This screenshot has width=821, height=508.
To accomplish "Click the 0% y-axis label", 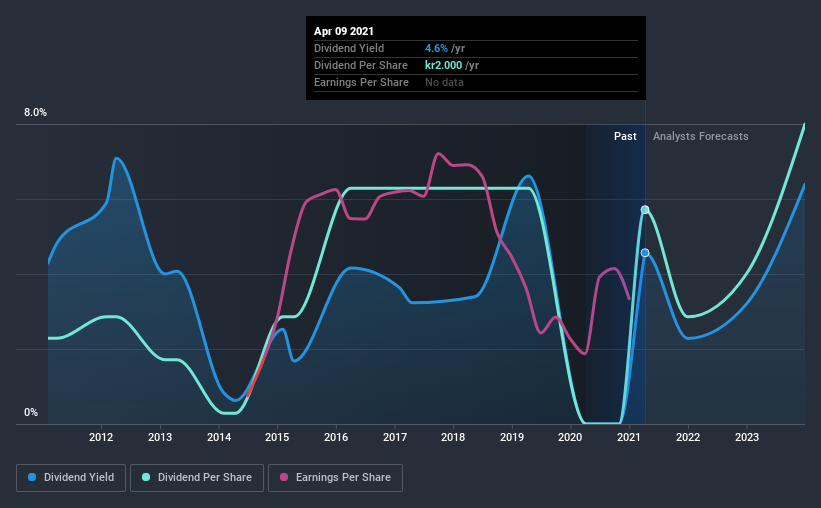I will 31,413.
